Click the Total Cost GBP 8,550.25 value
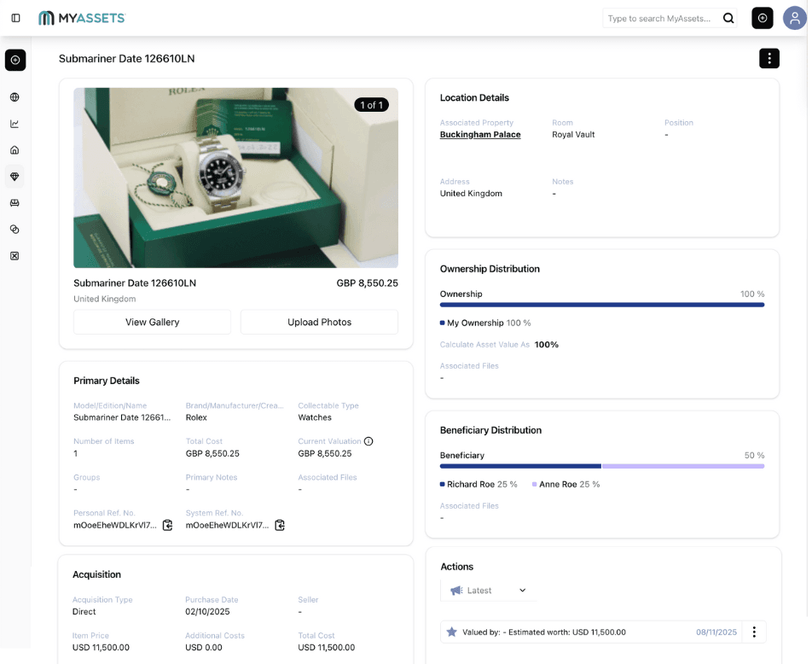812x664 pixels. [x=212, y=453]
